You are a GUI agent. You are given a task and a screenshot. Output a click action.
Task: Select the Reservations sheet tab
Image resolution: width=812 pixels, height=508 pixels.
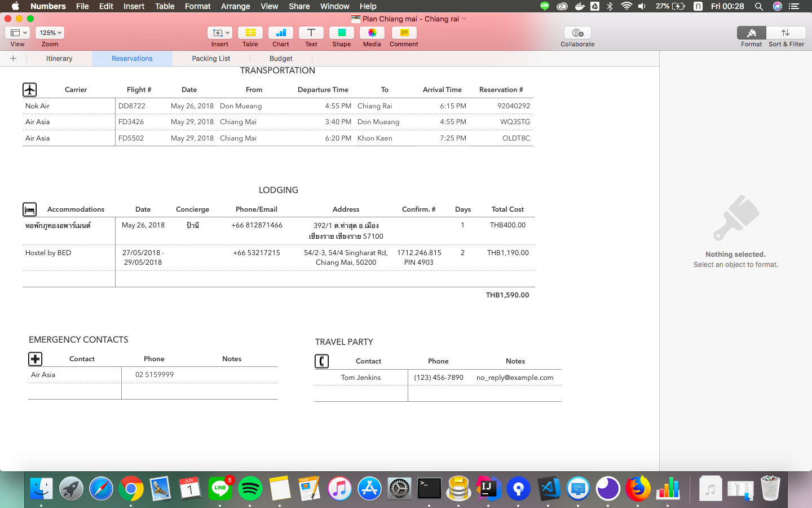tap(132, 59)
